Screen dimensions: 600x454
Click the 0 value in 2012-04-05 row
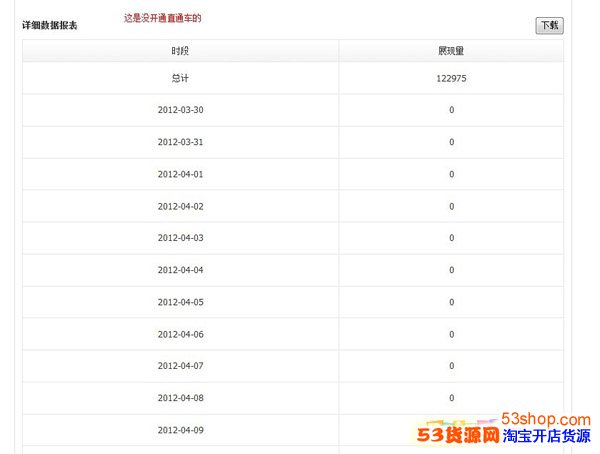(x=452, y=302)
